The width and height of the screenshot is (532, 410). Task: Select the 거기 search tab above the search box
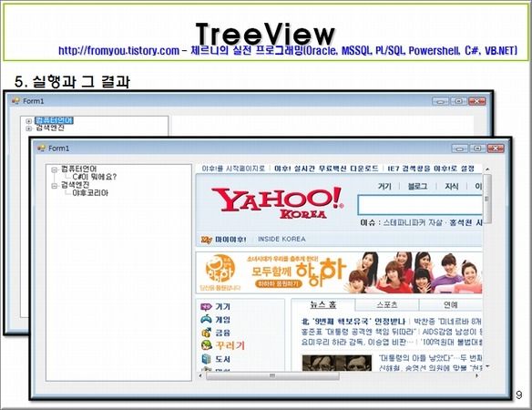(x=384, y=186)
